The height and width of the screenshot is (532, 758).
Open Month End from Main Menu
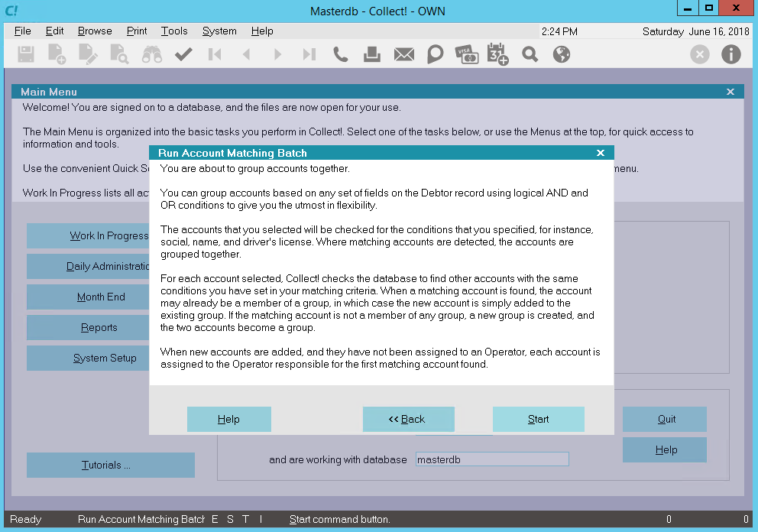pos(88,297)
